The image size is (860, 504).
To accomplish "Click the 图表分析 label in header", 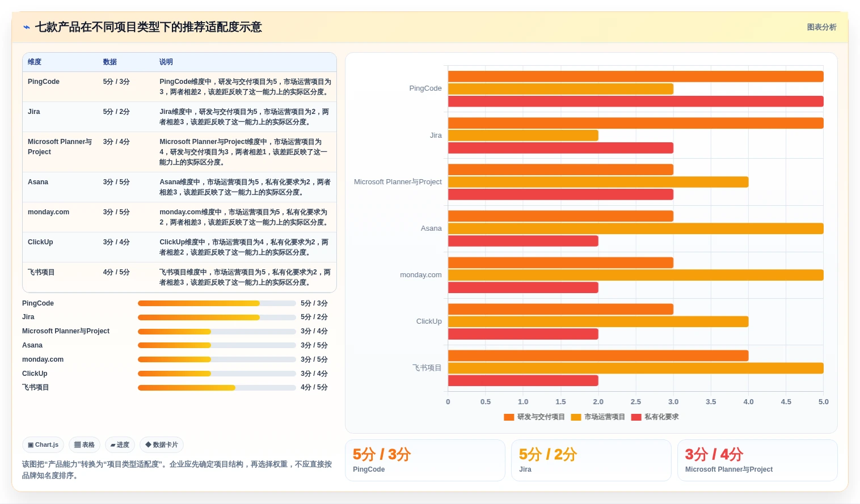I will click(821, 27).
